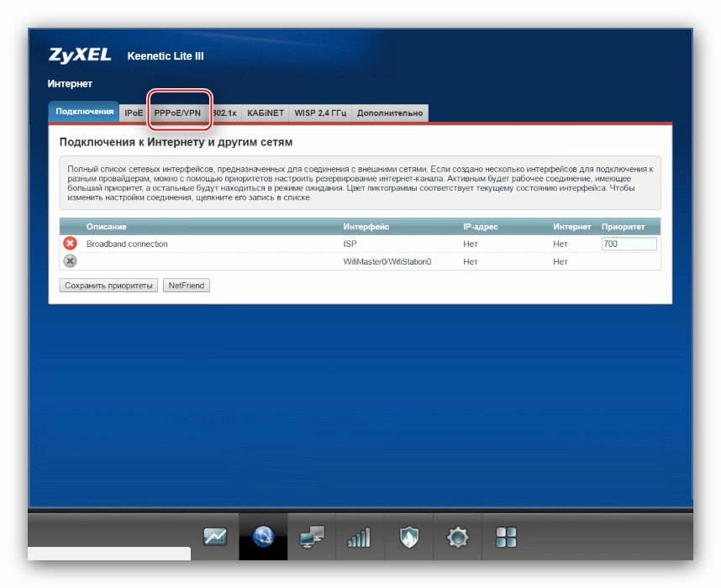Screen dimensions: 721x588
Task: Go to the 802.1x tab
Action: [x=224, y=113]
